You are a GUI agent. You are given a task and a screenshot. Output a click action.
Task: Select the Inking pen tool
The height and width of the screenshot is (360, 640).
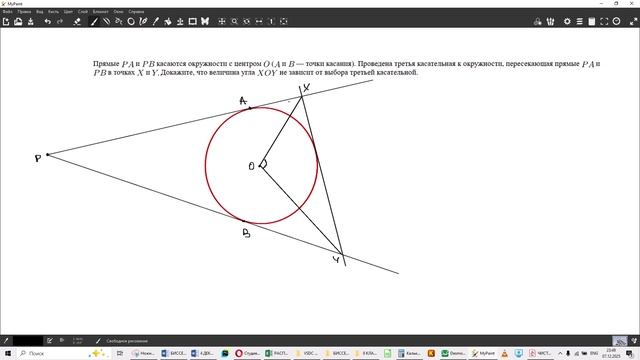pos(143,21)
